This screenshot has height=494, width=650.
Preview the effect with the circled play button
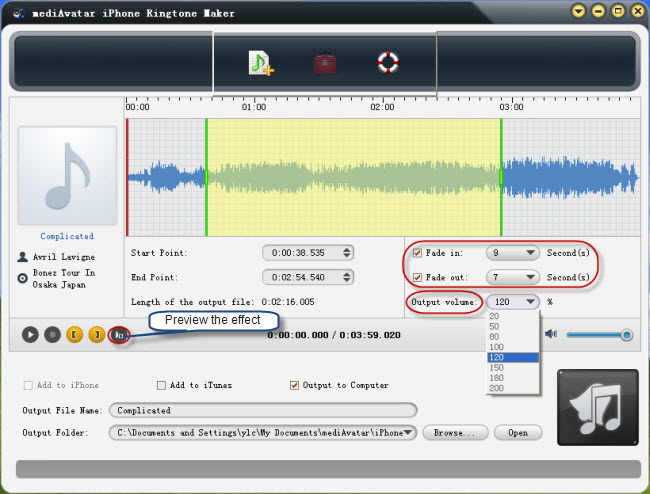coord(119,335)
